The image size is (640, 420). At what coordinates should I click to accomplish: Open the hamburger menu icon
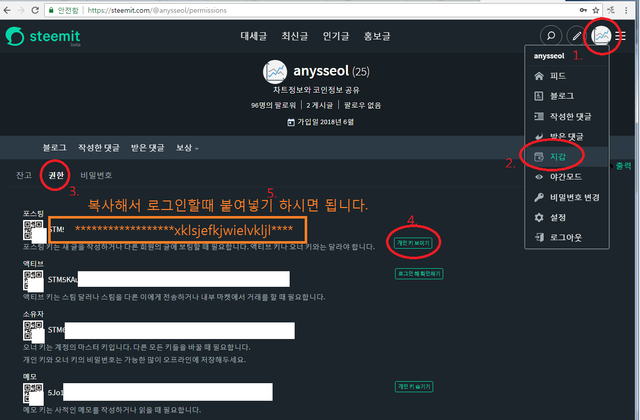click(620, 36)
